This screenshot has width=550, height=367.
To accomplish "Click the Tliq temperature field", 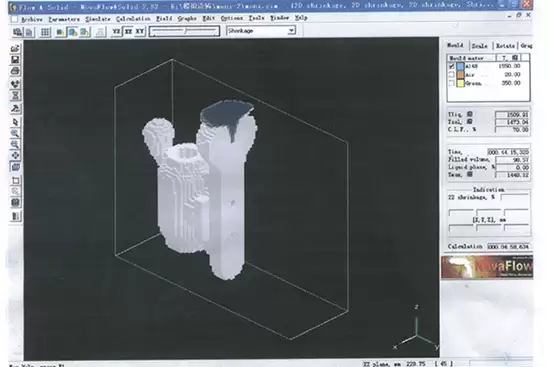I will [512, 114].
